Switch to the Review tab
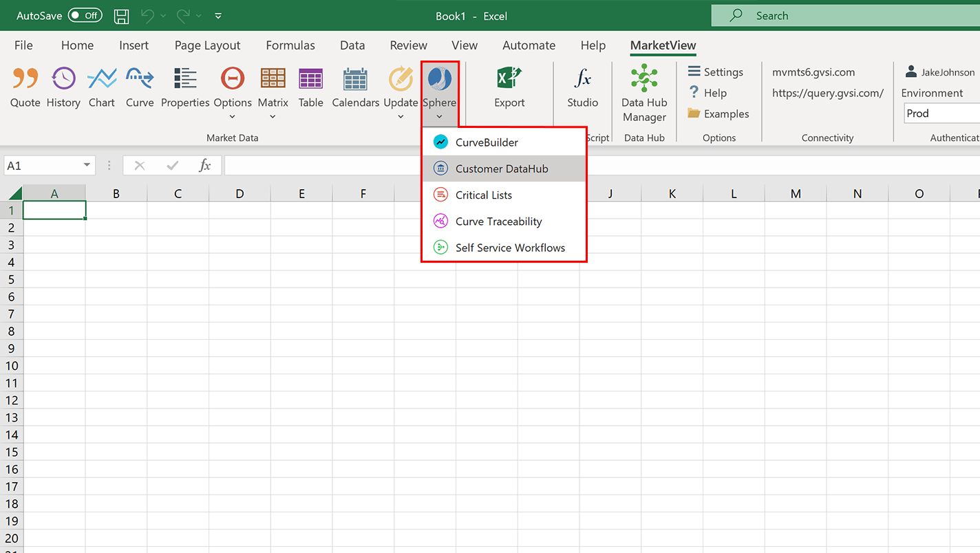The height and width of the screenshot is (553, 980). pos(408,45)
